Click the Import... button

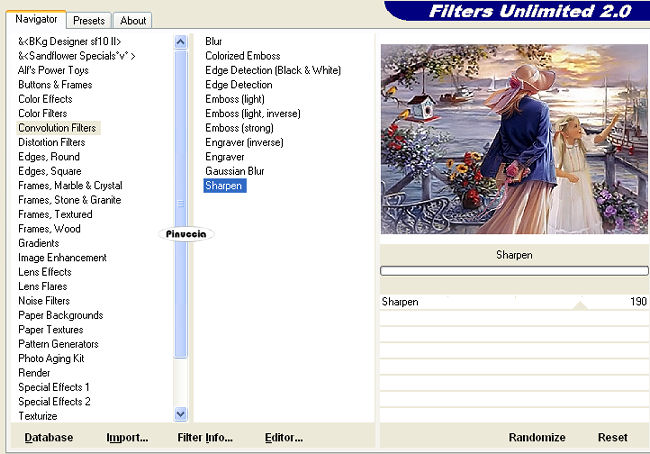point(127,437)
